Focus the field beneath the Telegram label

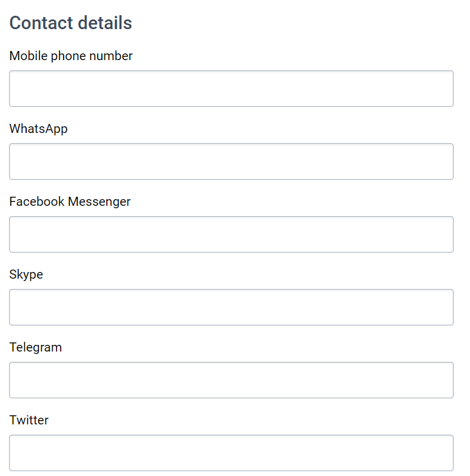point(231,380)
